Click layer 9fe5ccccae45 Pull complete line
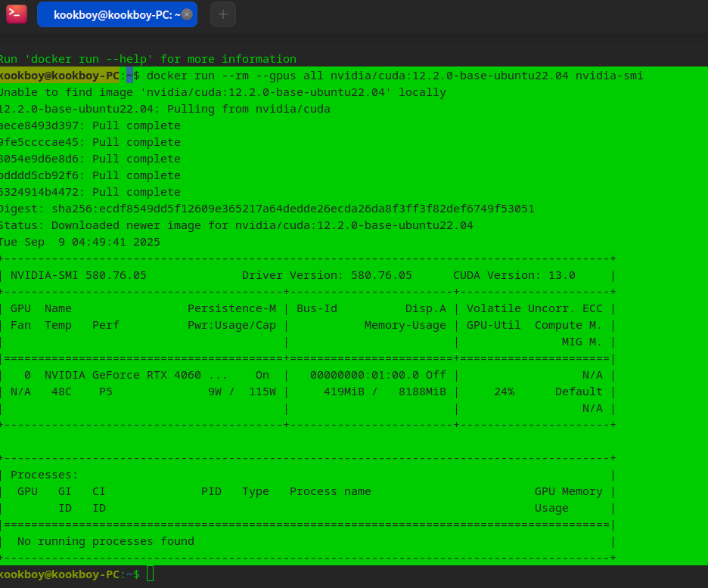 tap(90, 142)
